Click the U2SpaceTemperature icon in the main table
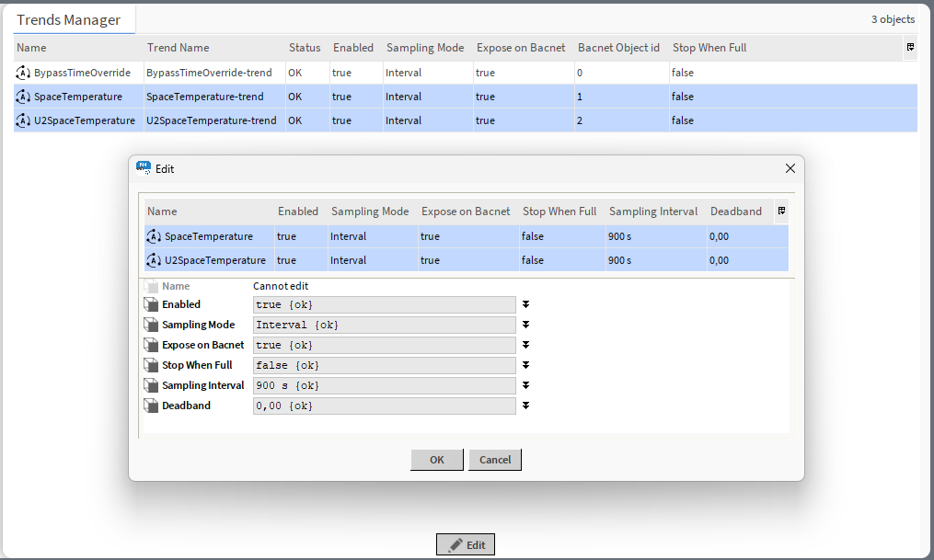934x560 pixels. [23, 120]
